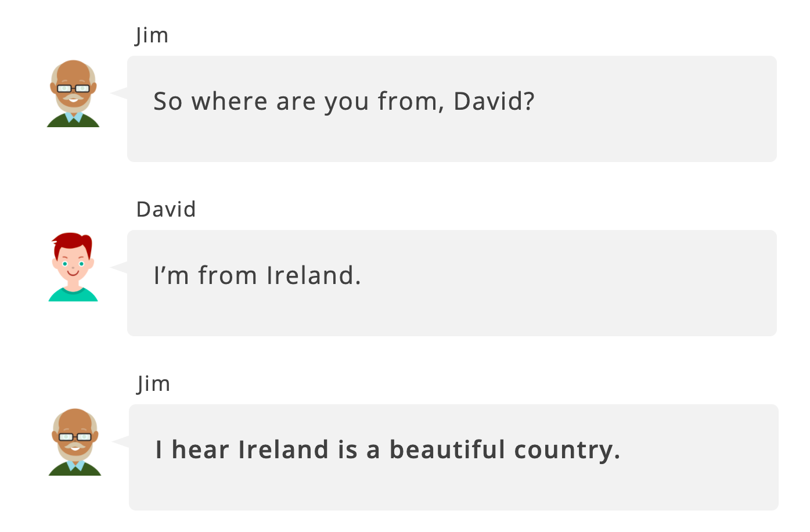Select the 'I'm from Ireland.' message text
This screenshot has width=810, height=532.
point(257,276)
